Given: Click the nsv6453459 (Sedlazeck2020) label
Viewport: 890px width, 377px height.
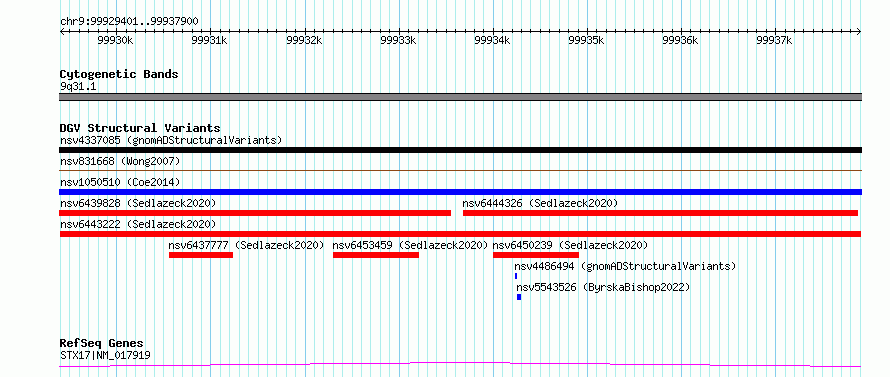Looking at the screenshot, I should coord(410,245).
